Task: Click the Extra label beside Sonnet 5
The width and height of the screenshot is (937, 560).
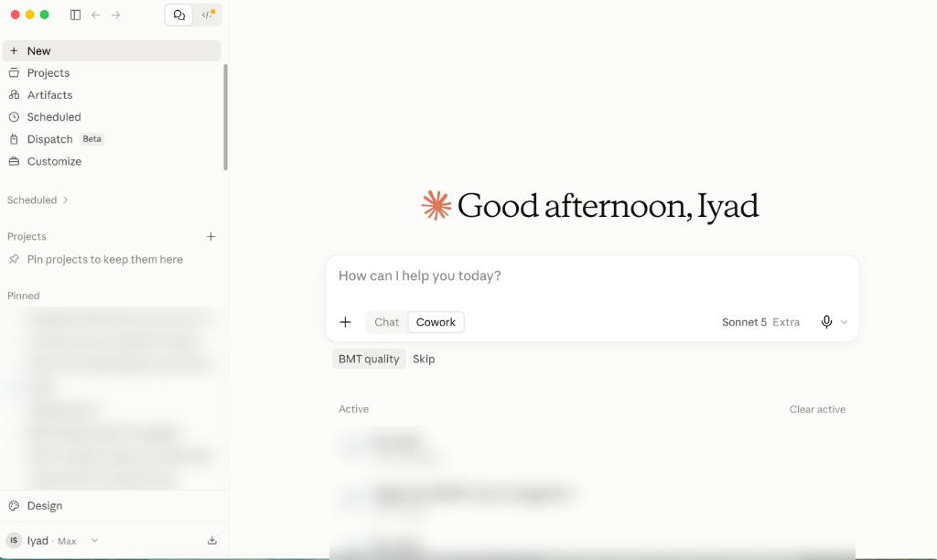Action: [786, 322]
